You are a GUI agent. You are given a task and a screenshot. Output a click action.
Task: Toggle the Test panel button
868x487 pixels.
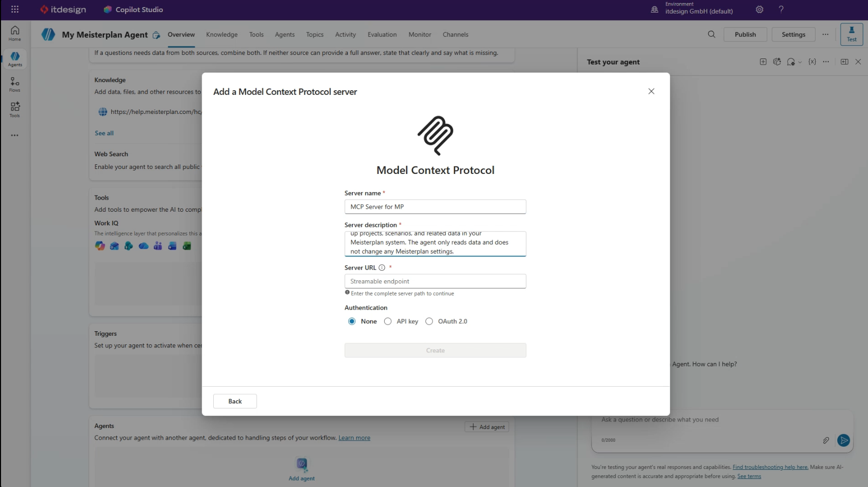point(851,34)
